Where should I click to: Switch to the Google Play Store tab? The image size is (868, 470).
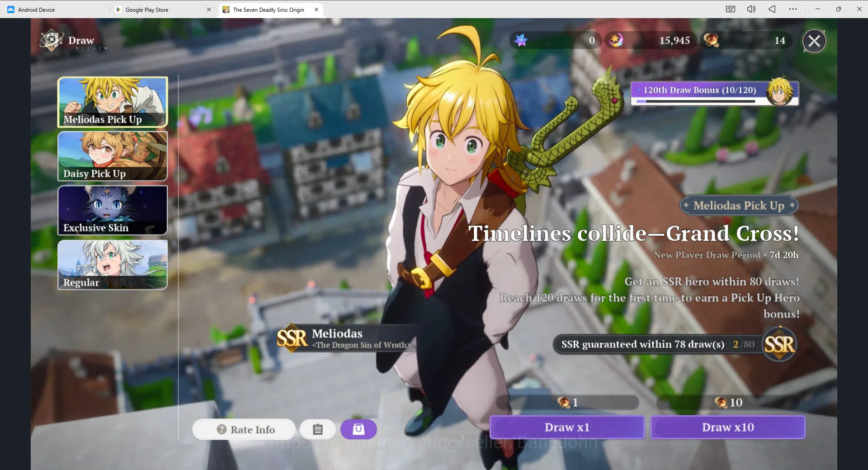[x=146, y=9]
